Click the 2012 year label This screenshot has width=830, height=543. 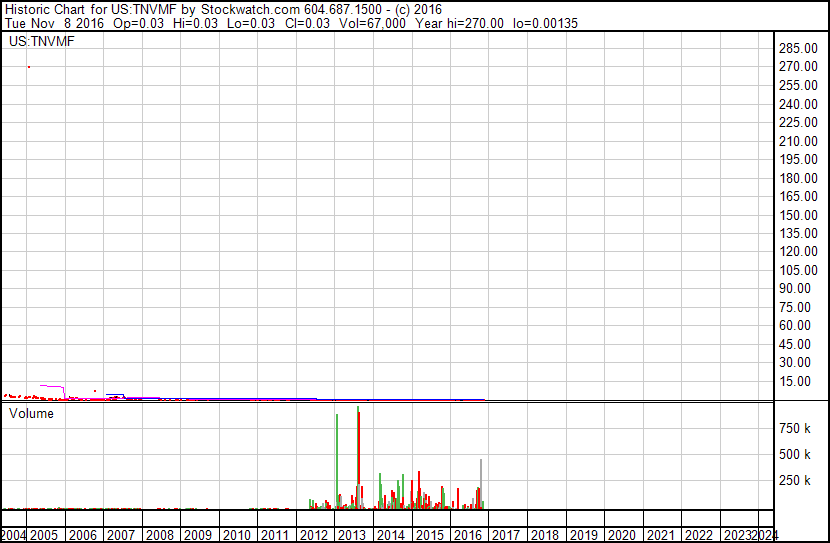tap(314, 535)
